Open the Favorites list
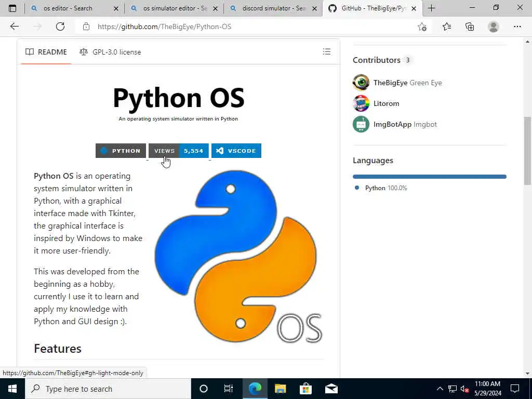Screen dimensions: 532x399 pos(447,26)
